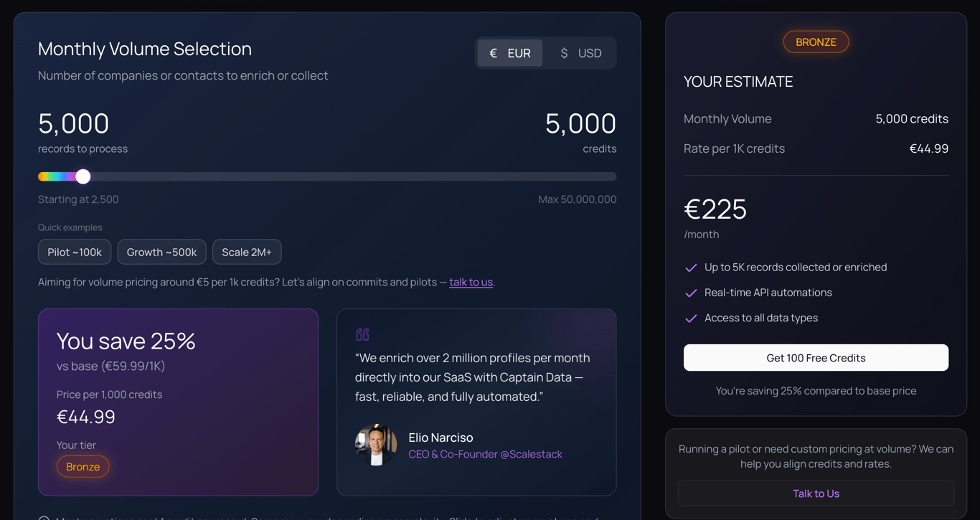Click the purple quotation mark icon
Screen dimensions: 980x520
(x=362, y=334)
